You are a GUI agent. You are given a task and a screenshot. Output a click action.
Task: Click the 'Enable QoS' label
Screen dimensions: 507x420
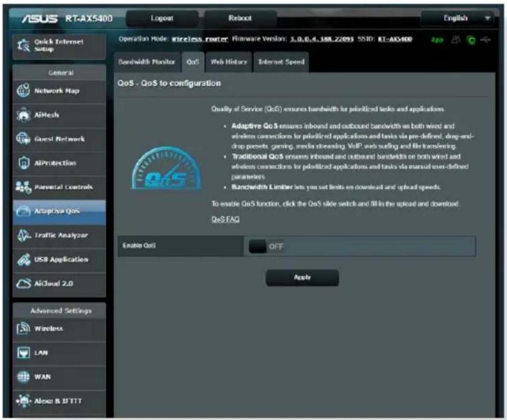click(x=139, y=246)
